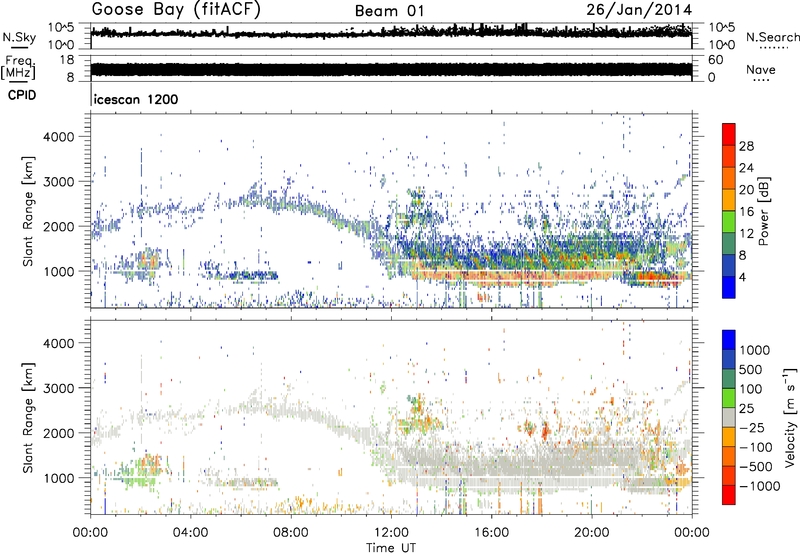
Task: Click the "Power [dB]" color bar label
Action: tap(764, 211)
